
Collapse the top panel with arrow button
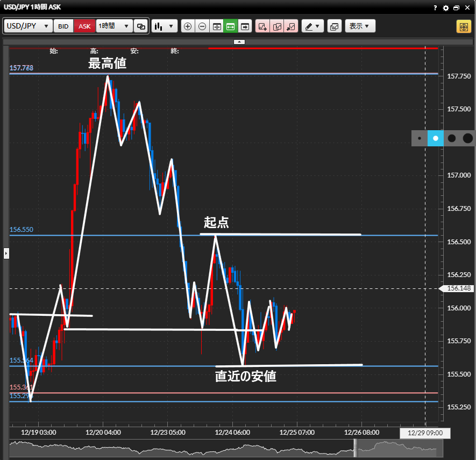(x=239, y=41)
